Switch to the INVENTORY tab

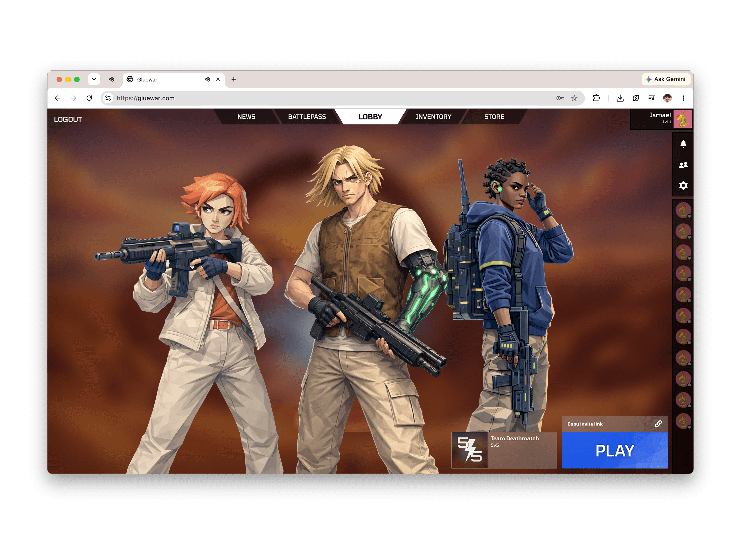pyautogui.click(x=433, y=117)
